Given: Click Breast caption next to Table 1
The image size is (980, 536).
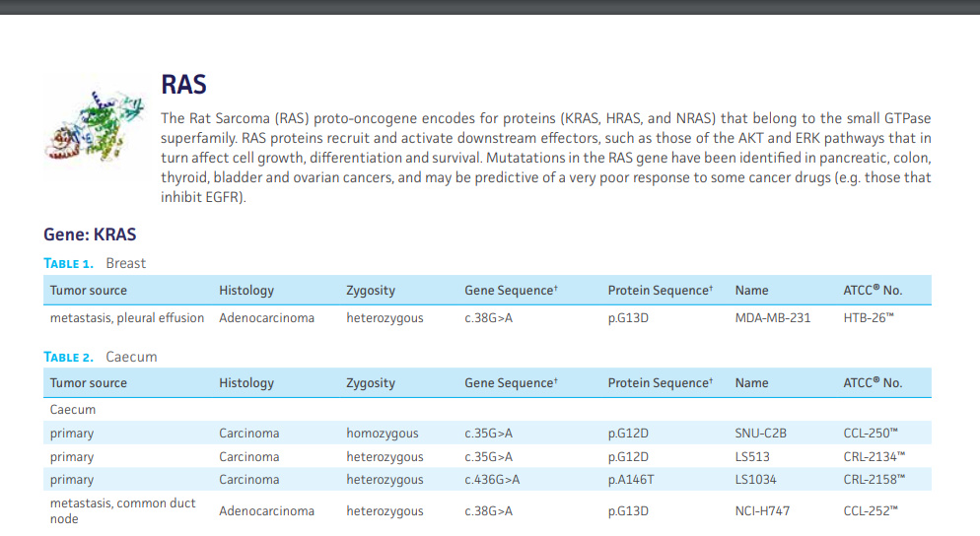Looking at the screenshot, I should click(125, 264).
